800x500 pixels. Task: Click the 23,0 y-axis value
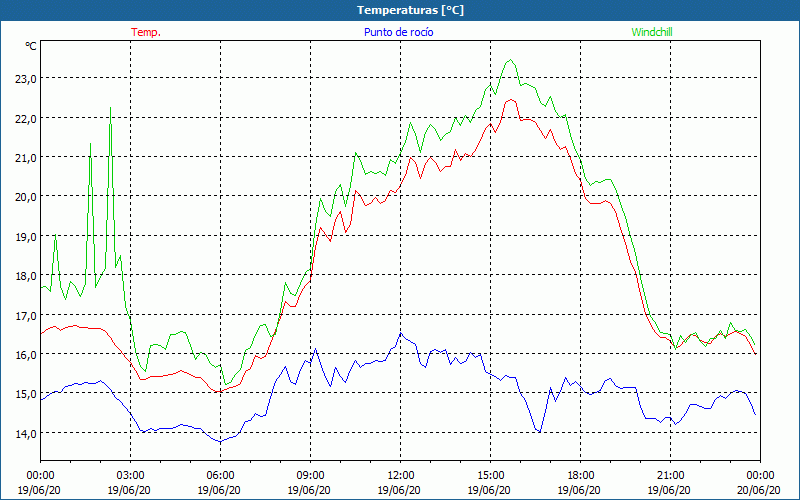point(26,79)
